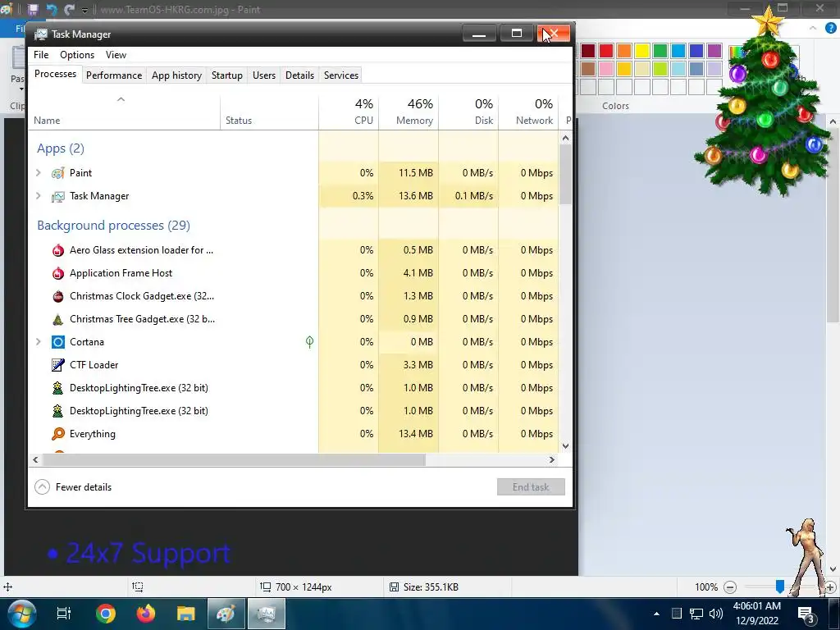Switch to the Performance tab
The width and height of the screenshot is (840, 630).
click(x=114, y=75)
